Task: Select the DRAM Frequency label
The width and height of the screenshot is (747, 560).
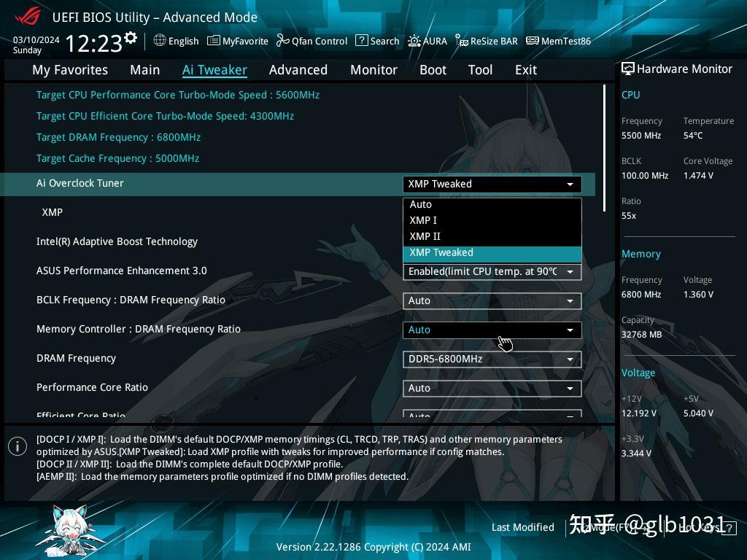Action: [76, 358]
